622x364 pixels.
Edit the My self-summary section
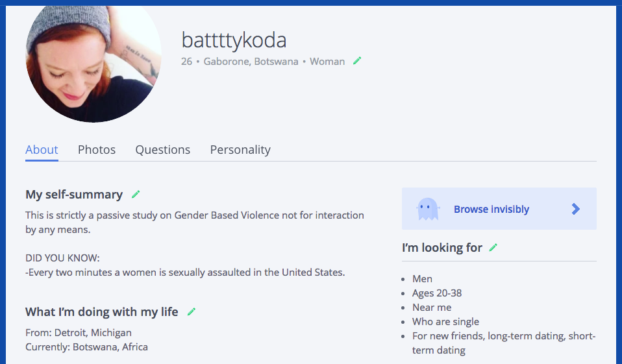pyautogui.click(x=136, y=194)
